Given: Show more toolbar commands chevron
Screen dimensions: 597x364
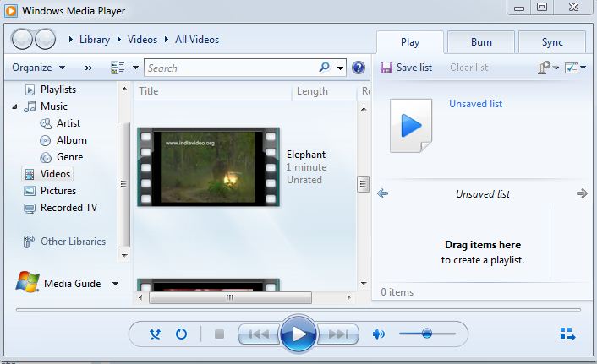Looking at the screenshot, I should pyautogui.click(x=88, y=68).
